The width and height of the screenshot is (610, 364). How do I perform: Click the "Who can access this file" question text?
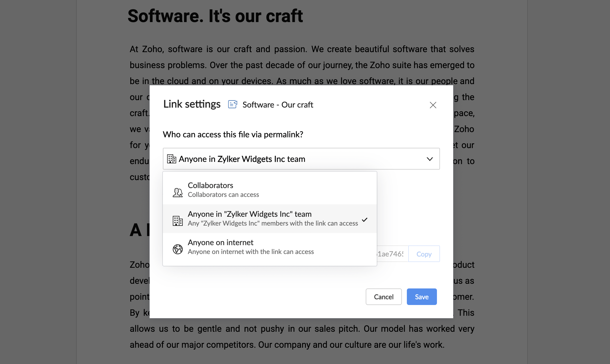coord(233,134)
